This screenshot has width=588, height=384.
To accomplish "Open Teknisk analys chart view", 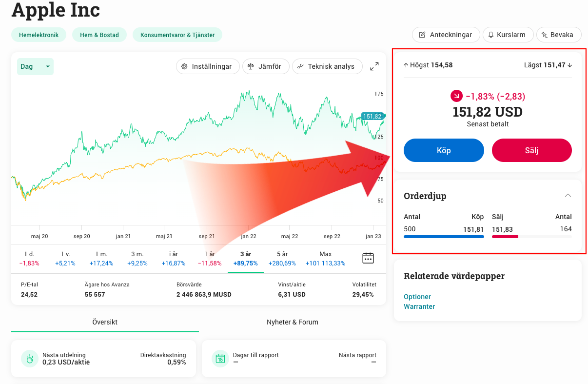I will [327, 66].
